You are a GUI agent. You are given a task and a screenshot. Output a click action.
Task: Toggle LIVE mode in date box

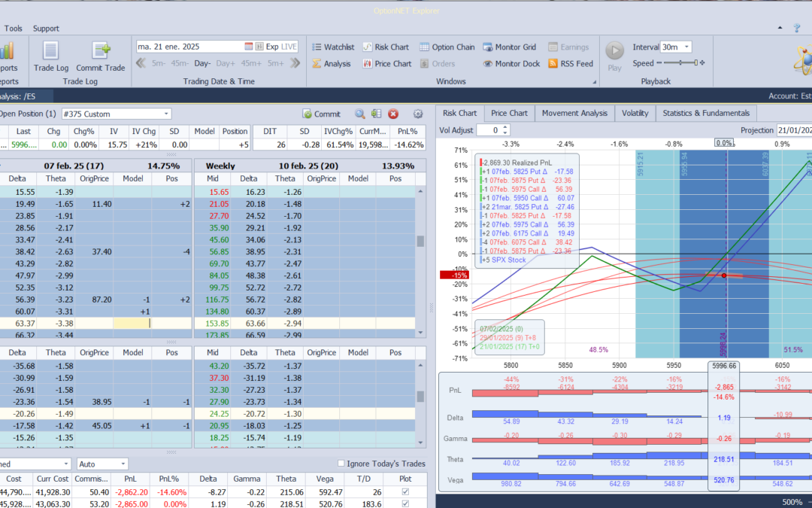289,47
